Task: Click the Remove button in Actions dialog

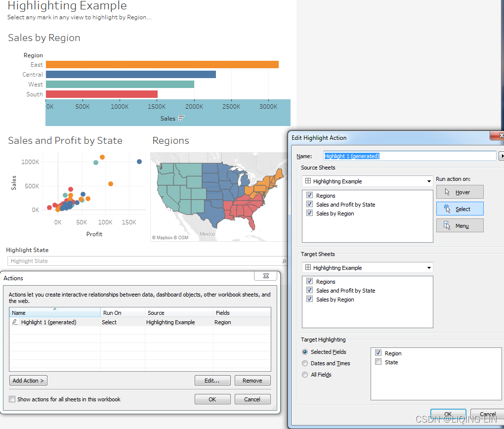Action: click(252, 381)
